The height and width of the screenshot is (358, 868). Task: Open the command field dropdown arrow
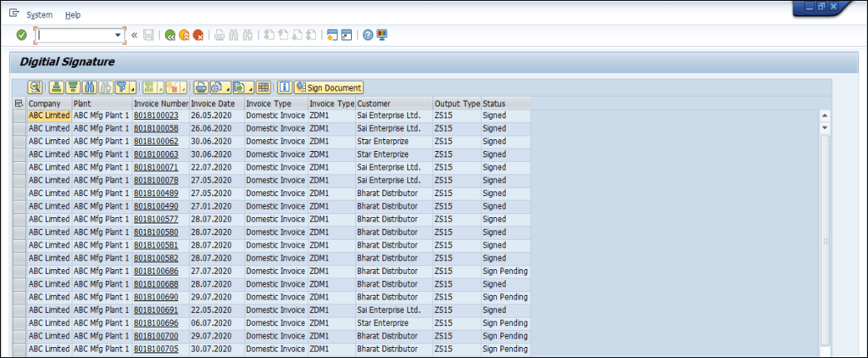118,35
